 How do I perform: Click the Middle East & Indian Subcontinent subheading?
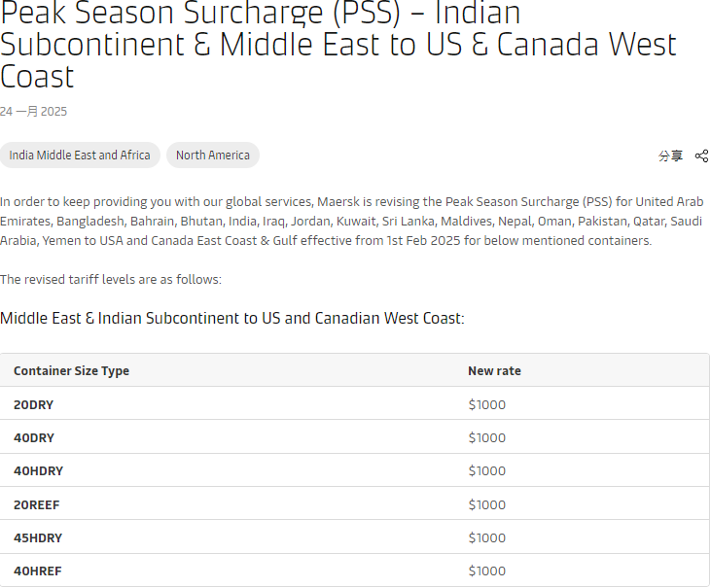[232, 319]
